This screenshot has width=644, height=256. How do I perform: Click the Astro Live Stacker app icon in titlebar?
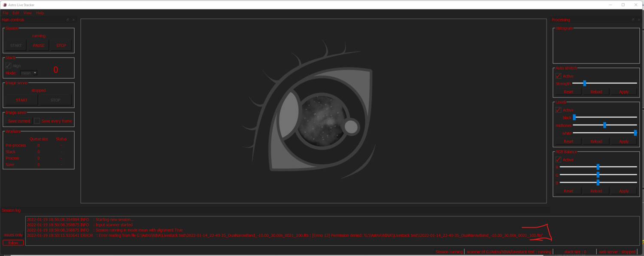click(x=4, y=5)
